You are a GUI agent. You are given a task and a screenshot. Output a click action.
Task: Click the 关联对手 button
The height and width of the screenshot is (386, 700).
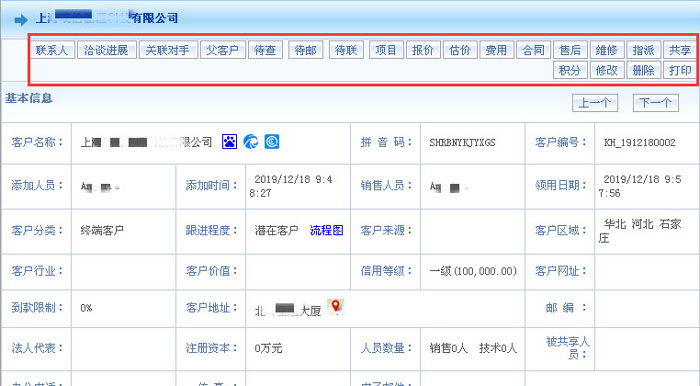[168, 50]
